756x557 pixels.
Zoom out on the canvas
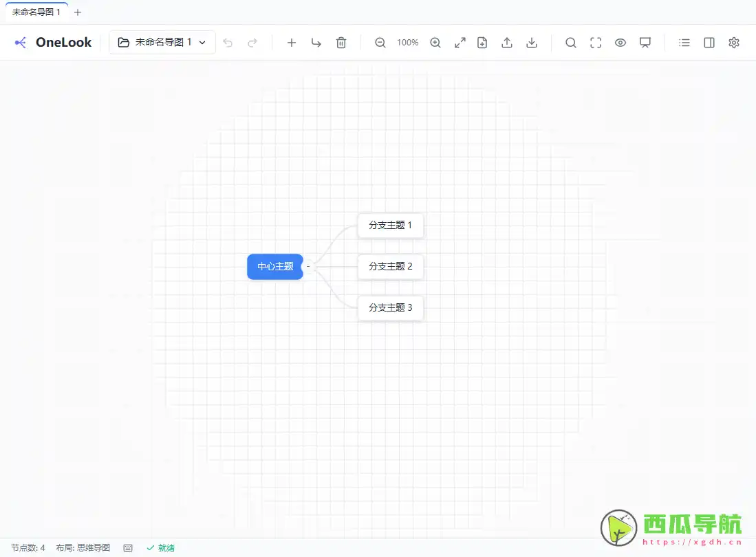[x=380, y=42]
